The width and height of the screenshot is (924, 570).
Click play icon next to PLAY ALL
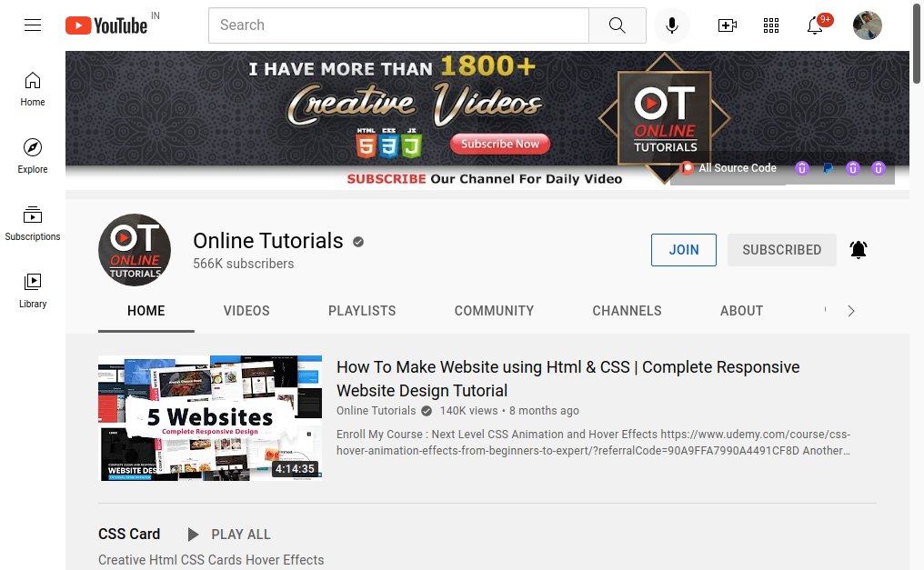pyautogui.click(x=193, y=534)
